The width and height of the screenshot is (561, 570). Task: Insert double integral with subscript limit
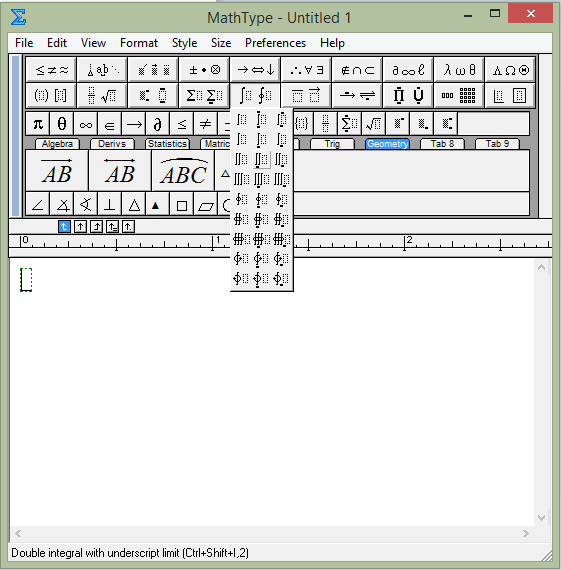click(x=281, y=160)
